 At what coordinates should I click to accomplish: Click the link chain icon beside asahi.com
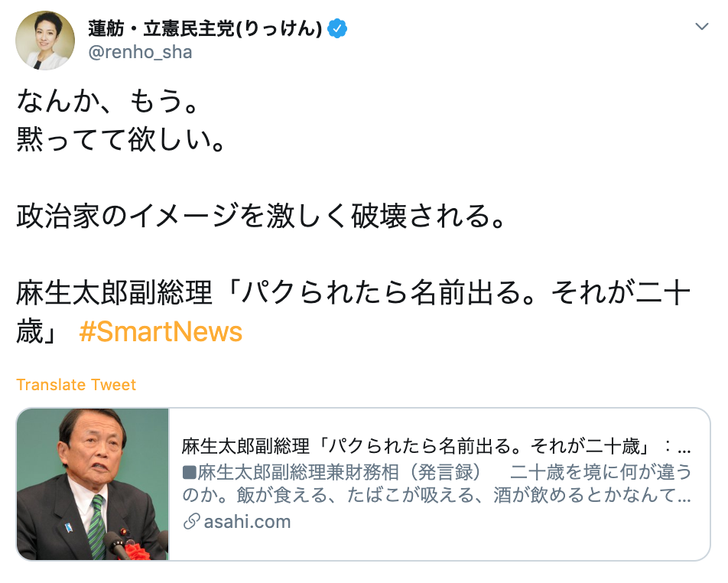191,522
